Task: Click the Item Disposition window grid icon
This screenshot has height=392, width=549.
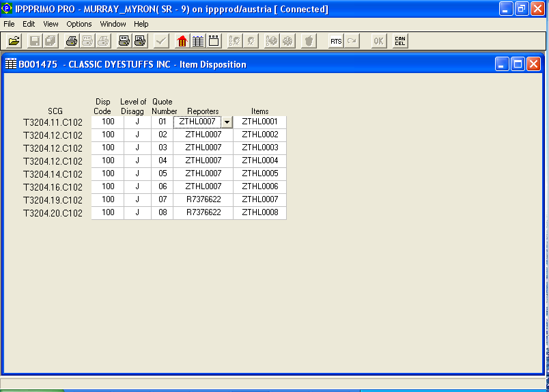Action: [10, 64]
